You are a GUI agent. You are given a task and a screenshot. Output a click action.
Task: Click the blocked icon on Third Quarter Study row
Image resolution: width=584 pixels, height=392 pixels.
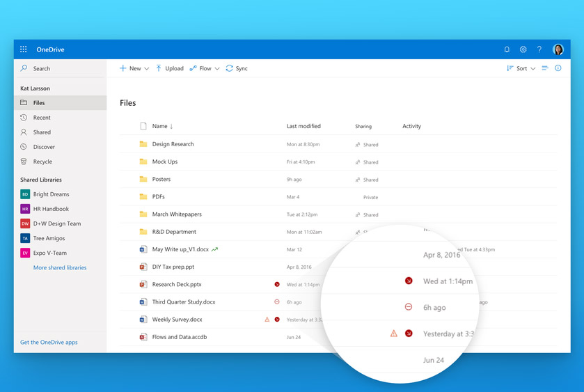point(277,301)
